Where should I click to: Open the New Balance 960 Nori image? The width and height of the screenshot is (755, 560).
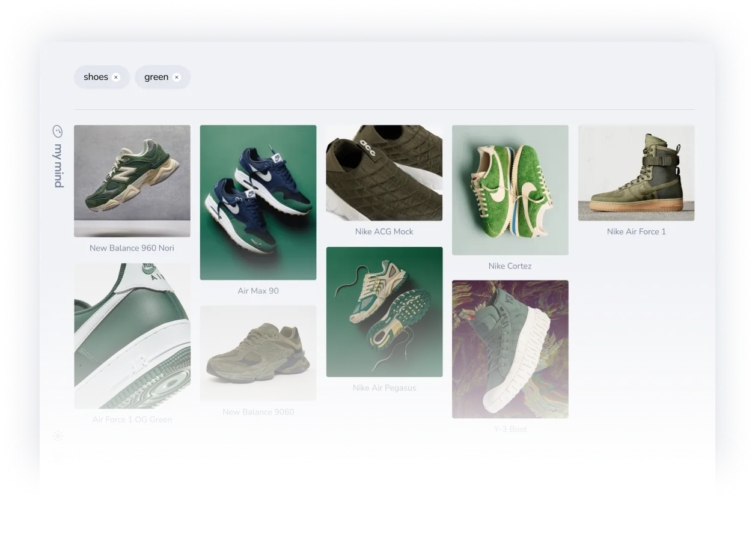tap(132, 181)
